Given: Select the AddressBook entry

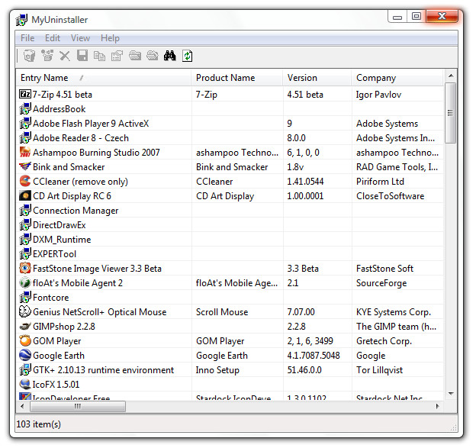Looking at the screenshot, I should pyautogui.click(x=59, y=108).
